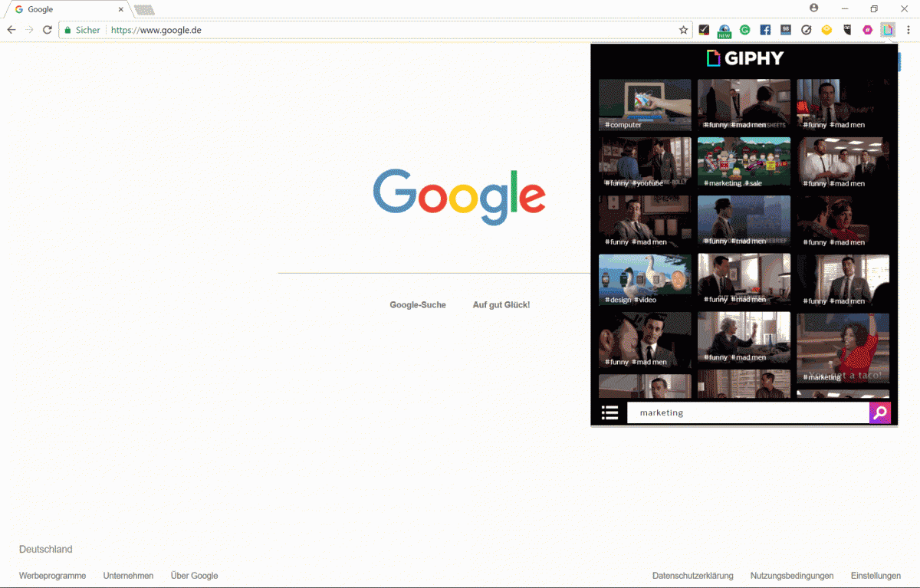Screen dimensions: 920x588
Task: Click the black checkmark extension icon
Action: pyautogui.click(x=704, y=30)
